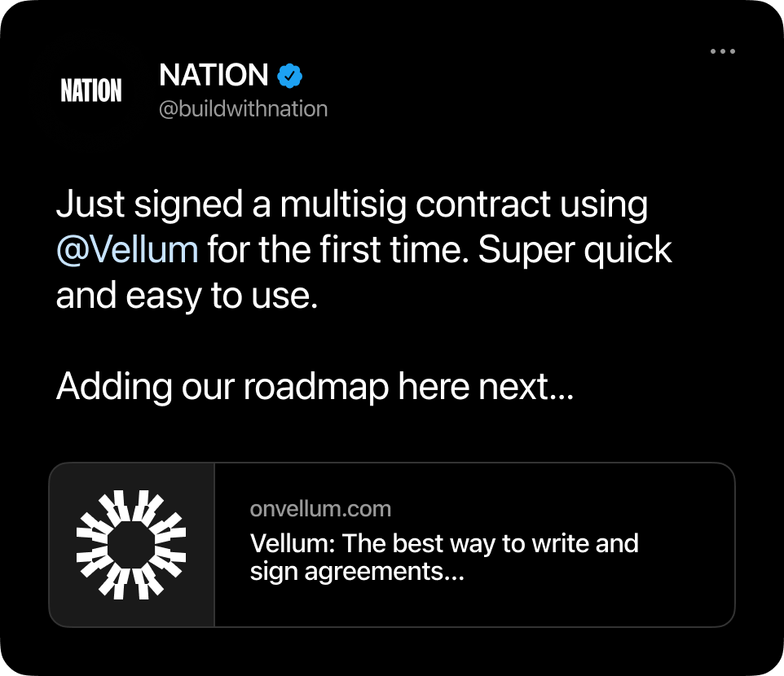Click the onvellum.com domain text

(320, 509)
